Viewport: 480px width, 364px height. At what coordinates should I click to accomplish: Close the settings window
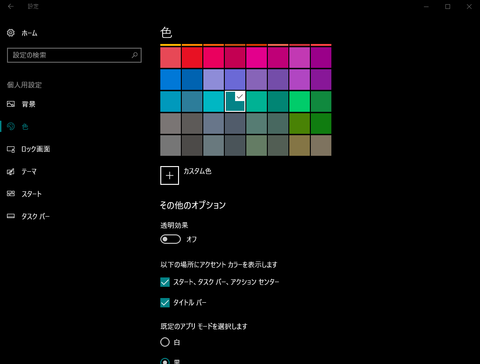pyautogui.click(x=469, y=6)
